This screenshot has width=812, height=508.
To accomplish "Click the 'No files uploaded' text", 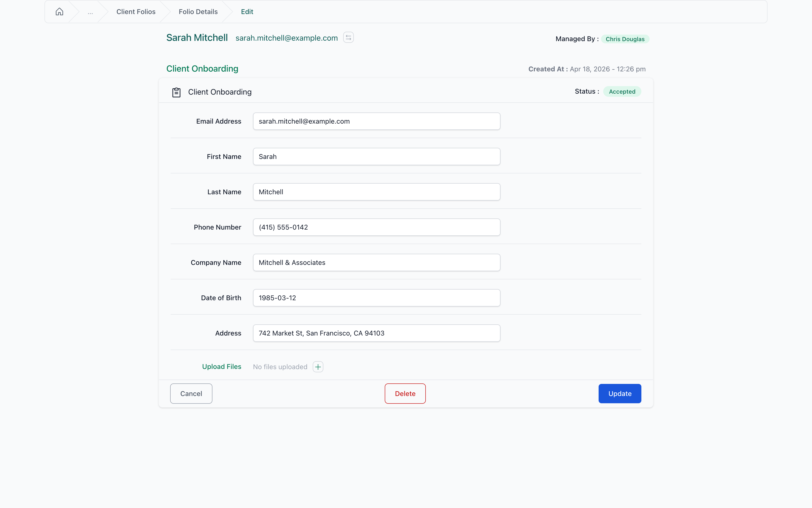I will [280, 367].
